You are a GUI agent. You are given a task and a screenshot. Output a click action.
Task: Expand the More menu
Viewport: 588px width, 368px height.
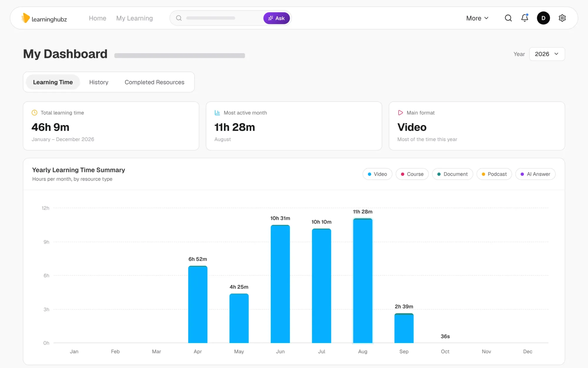(477, 18)
